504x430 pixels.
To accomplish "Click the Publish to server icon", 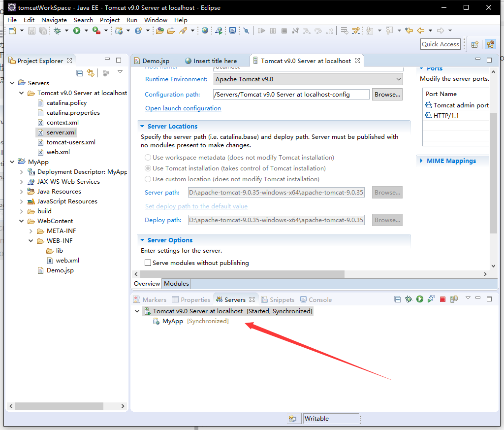I will click(x=454, y=299).
